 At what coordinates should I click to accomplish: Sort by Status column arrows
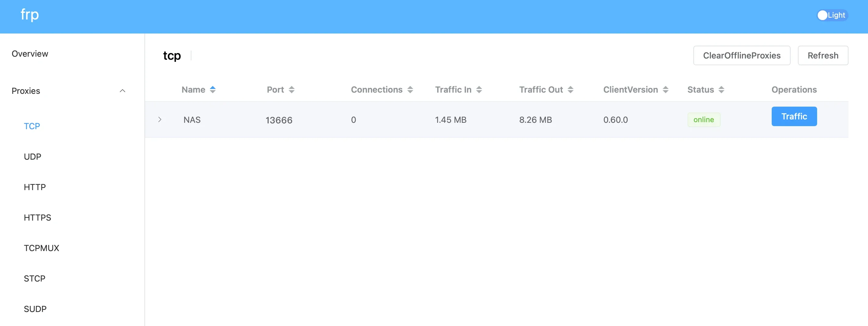point(721,90)
